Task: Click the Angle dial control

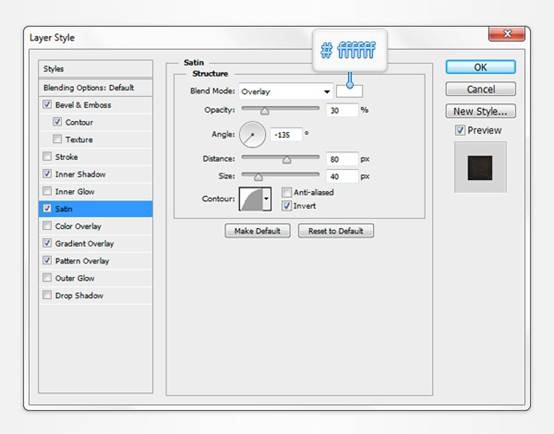Action: pyautogui.click(x=252, y=135)
